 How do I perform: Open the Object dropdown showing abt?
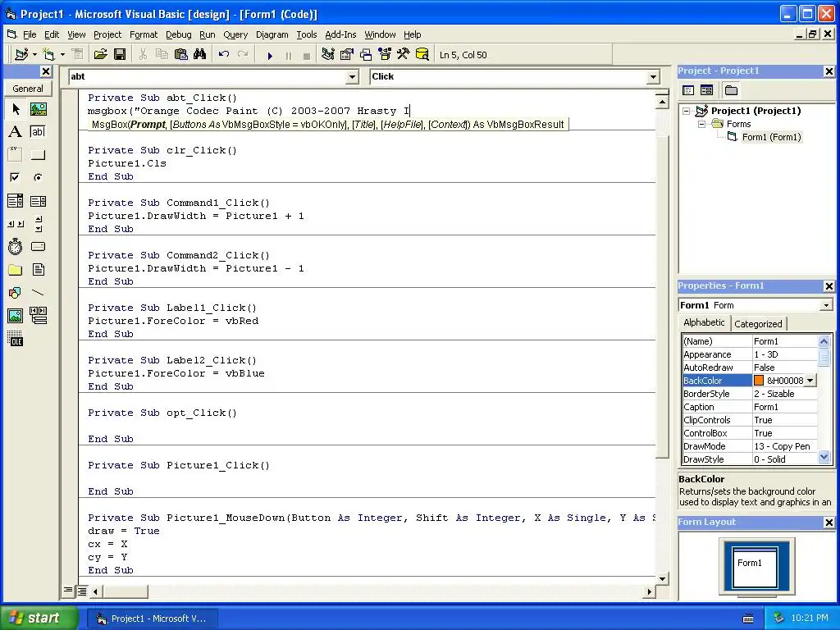click(352, 76)
